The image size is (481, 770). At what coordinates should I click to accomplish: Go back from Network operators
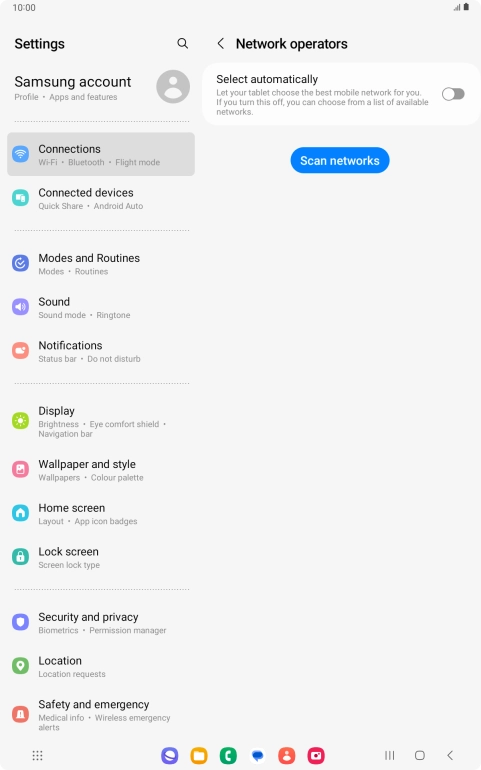click(221, 44)
